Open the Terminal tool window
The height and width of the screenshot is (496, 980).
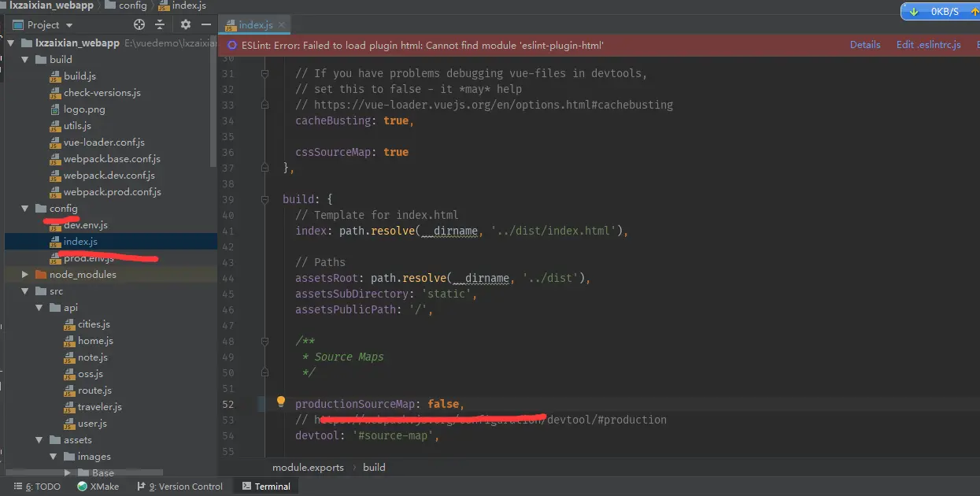tap(266, 487)
